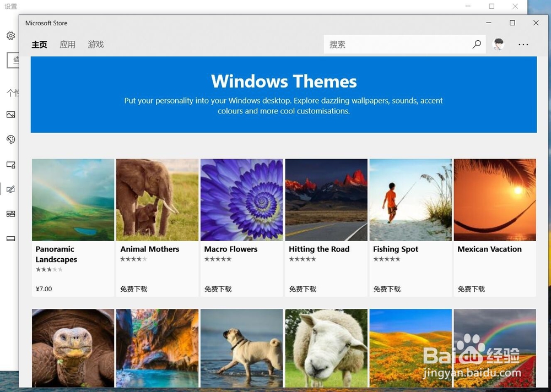
Task: Open Background picture icon in Settings sidebar
Action: pyautogui.click(x=11, y=115)
